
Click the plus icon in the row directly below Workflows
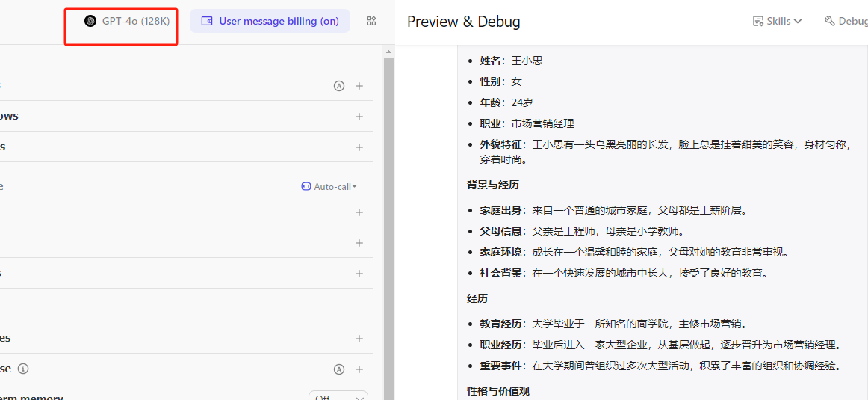tap(359, 147)
